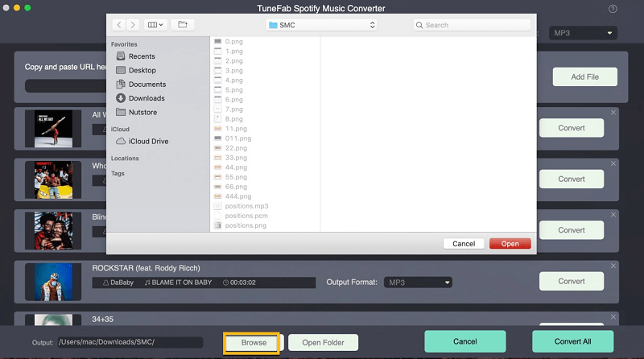Screen dimensions: 644x359
Task: Click the forward navigation arrow in file dialog
Action: 134,25
